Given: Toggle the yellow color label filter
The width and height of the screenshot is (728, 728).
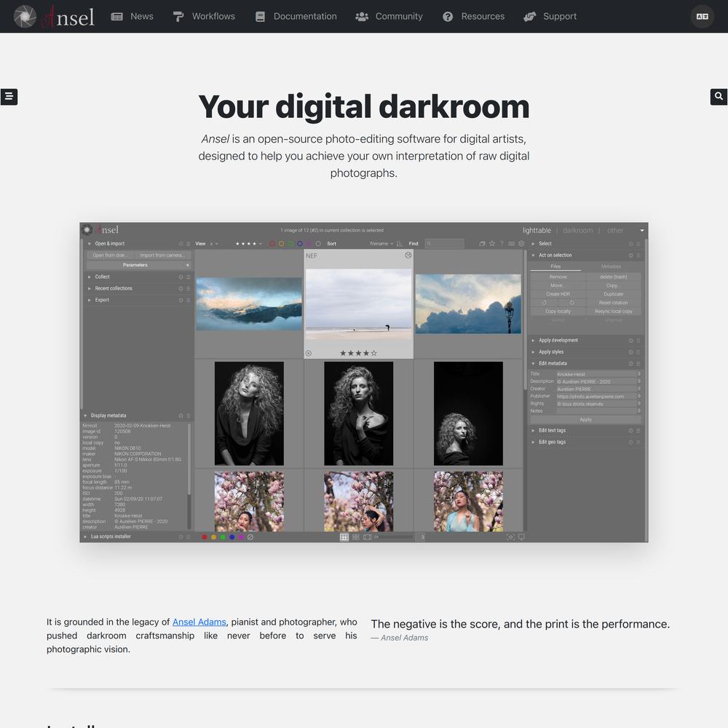Looking at the screenshot, I should pos(281,244).
